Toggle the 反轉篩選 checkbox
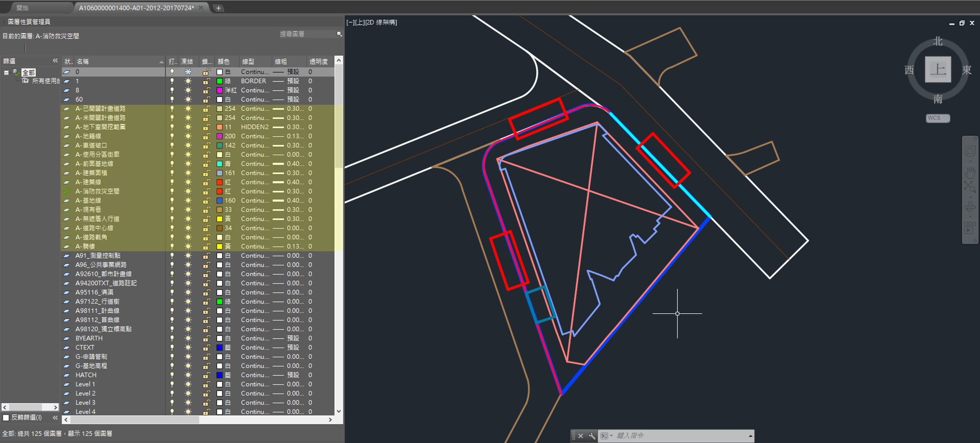The width and height of the screenshot is (980, 443). click(6, 417)
